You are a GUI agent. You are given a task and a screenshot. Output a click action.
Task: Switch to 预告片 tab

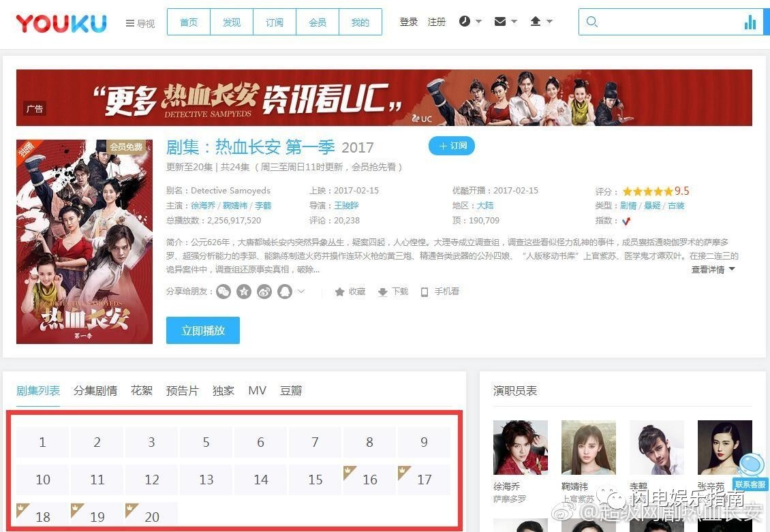pos(182,391)
